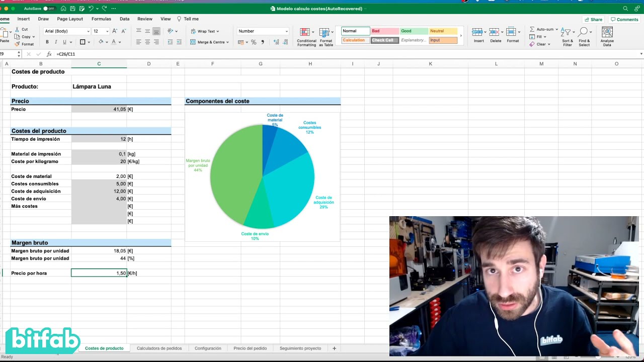The image size is (644, 362).
Task: Open the Comments button
Action: (x=624, y=20)
